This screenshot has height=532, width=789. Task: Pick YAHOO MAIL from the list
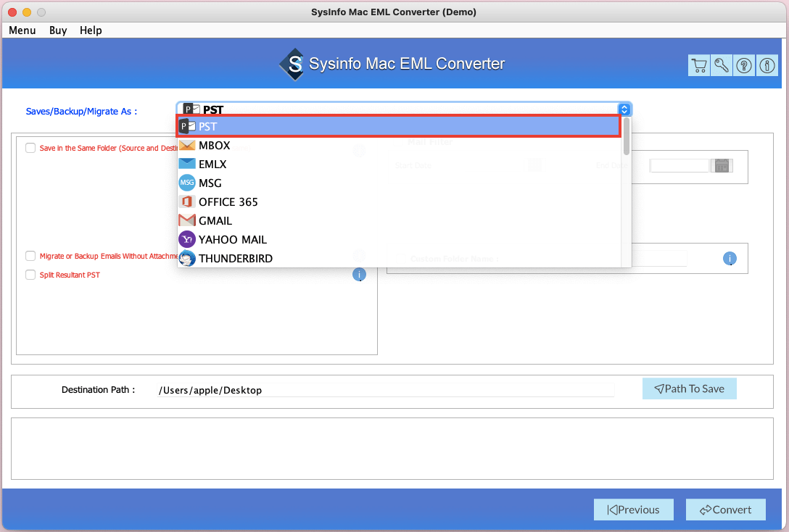pos(400,239)
